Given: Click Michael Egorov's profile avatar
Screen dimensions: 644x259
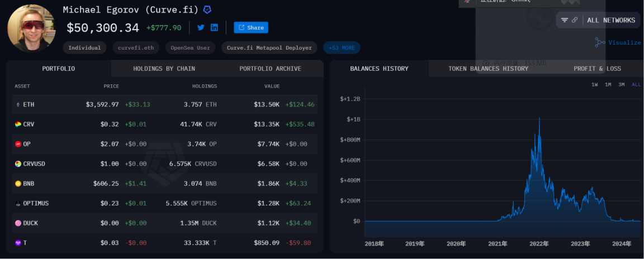Looking at the screenshot, I should [x=31, y=28].
